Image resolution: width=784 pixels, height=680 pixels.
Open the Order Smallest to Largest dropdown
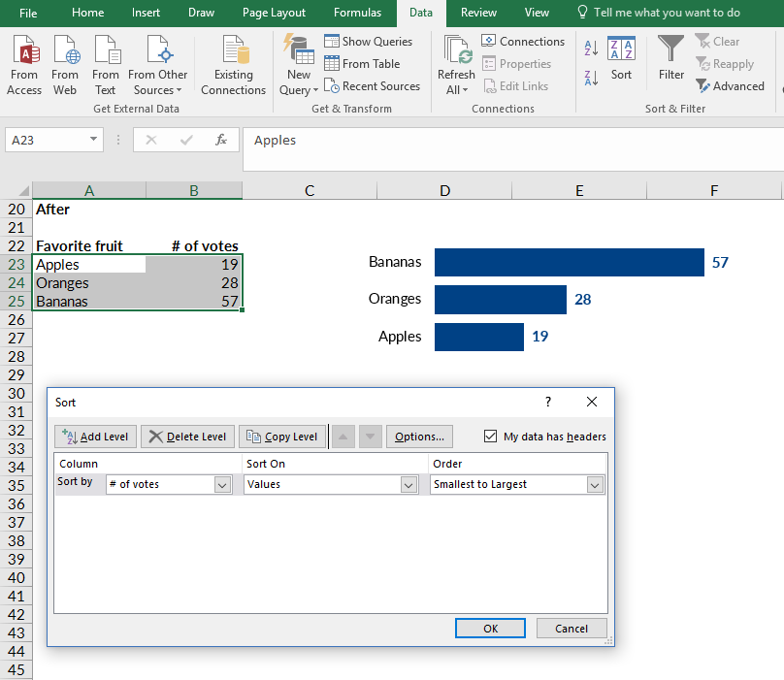coord(595,484)
